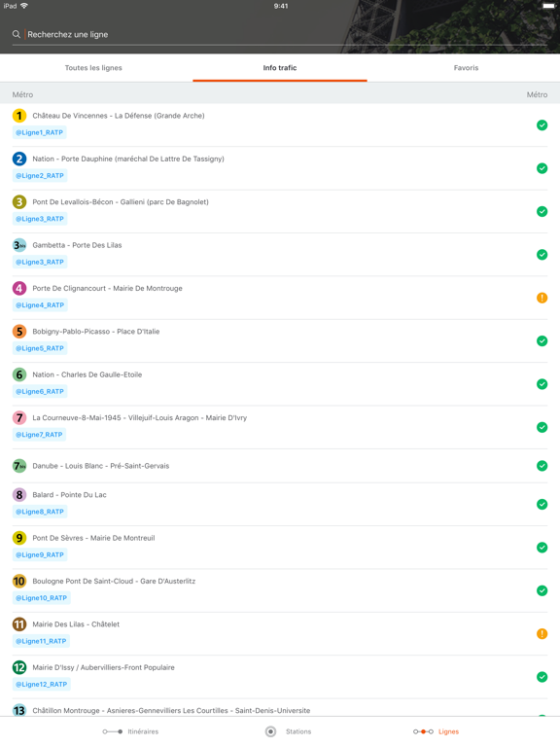Tap the Metro line 3 olive badge

[19, 202]
